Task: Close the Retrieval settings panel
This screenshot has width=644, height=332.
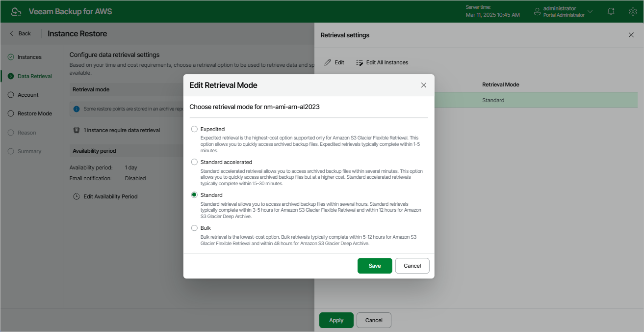Action: 631,35
